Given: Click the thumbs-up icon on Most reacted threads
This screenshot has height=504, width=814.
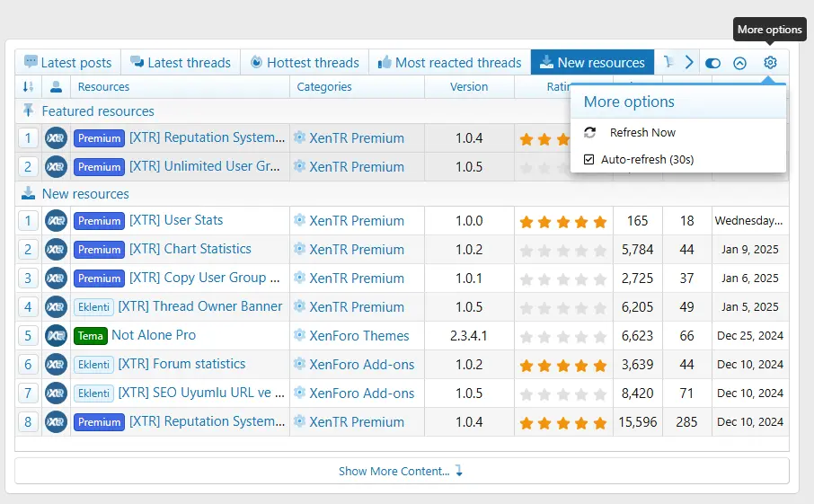Looking at the screenshot, I should [385, 63].
